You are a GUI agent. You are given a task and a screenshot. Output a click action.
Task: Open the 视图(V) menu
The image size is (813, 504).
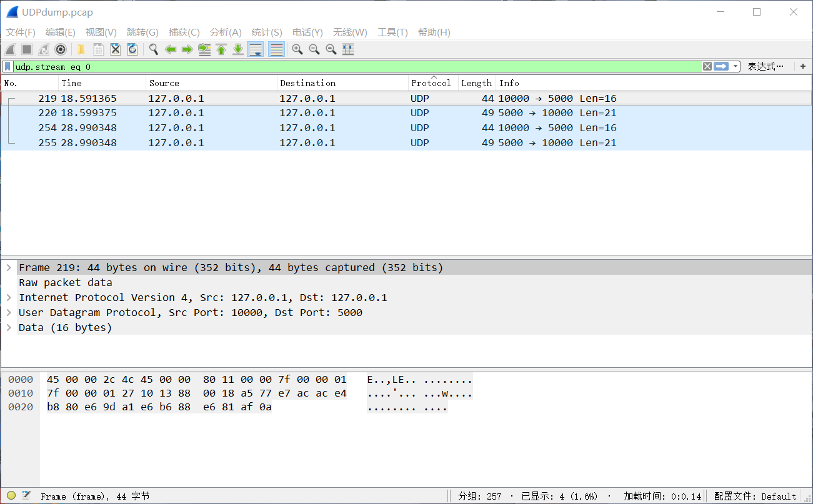point(101,32)
